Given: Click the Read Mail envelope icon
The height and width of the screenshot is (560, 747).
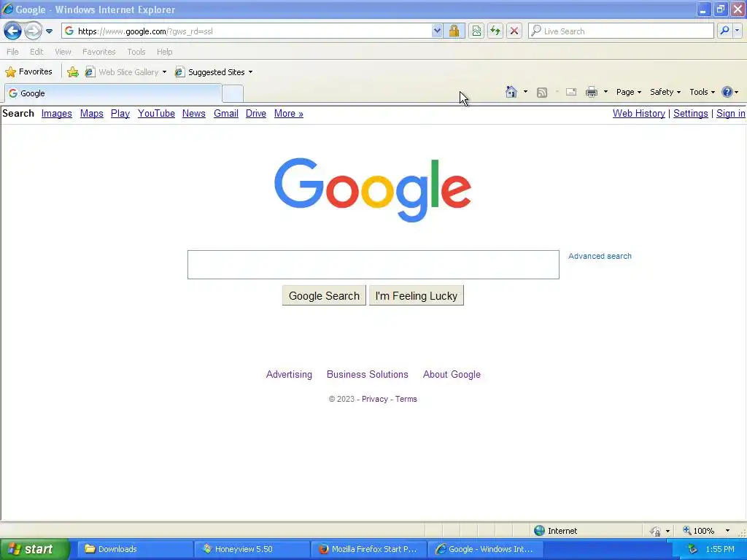Looking at the screenshot, I should [571, 92].
